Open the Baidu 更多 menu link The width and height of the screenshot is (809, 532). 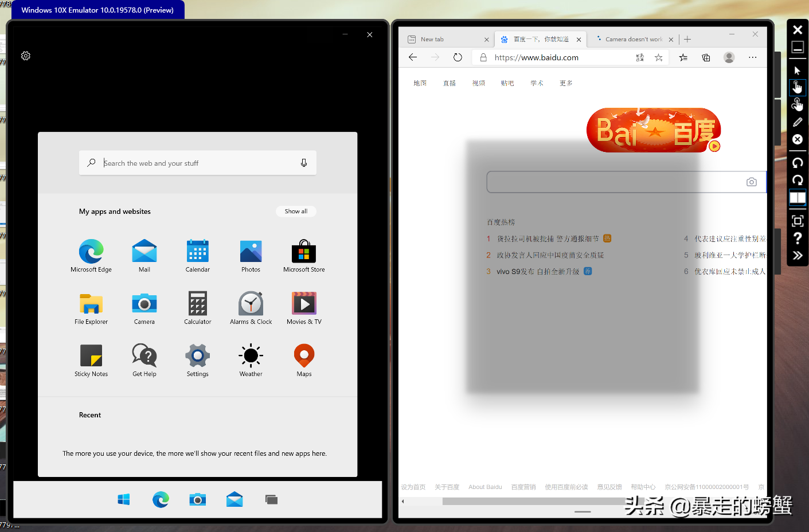(x=566, y=83)
